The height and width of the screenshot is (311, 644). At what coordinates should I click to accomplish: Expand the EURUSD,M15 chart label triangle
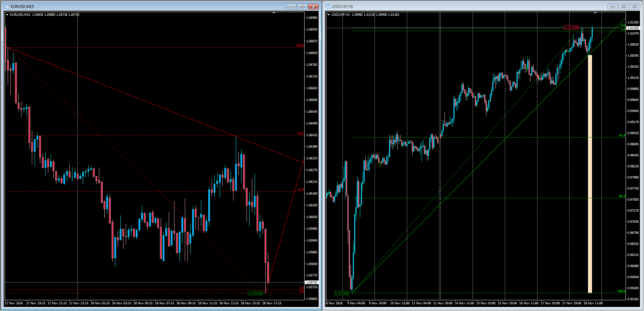click(x=7, y=15)
